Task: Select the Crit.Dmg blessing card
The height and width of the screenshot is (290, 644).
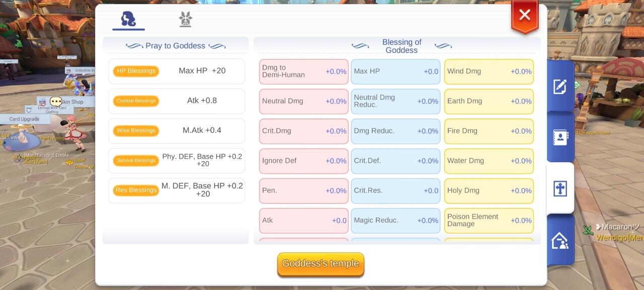Action: click(x=304, y=131)
